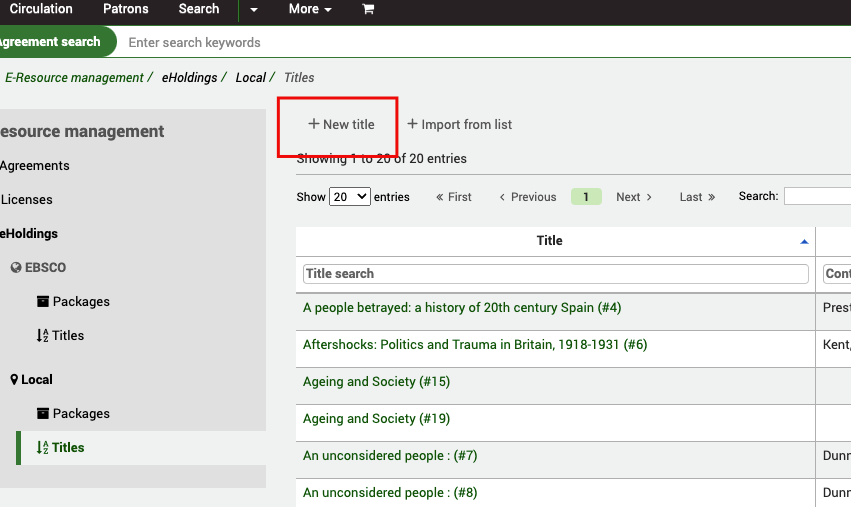Open Local Packages in sidebar
Image resolution: width=851 pixels, height=507 pixels.
click(x=80, y=414)
